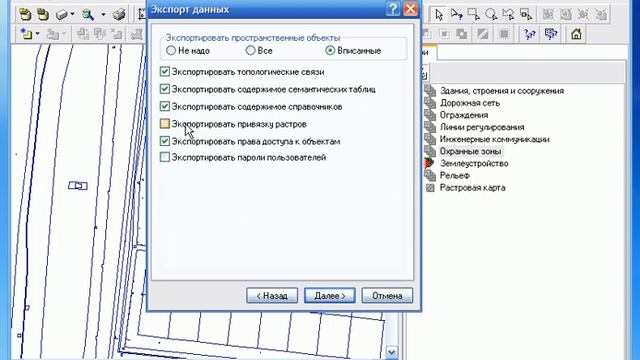Click the magnifier search tool icon

coord(87,15)
